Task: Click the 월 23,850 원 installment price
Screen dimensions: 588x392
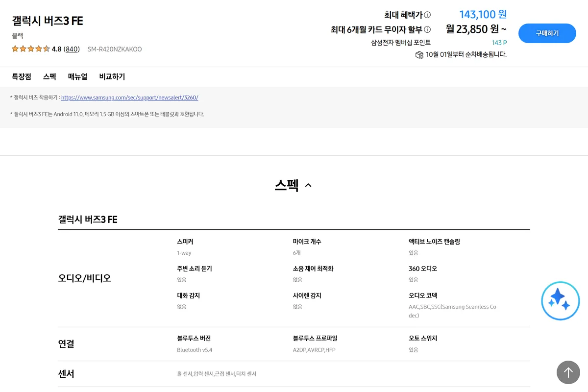Action: [476, 29]
